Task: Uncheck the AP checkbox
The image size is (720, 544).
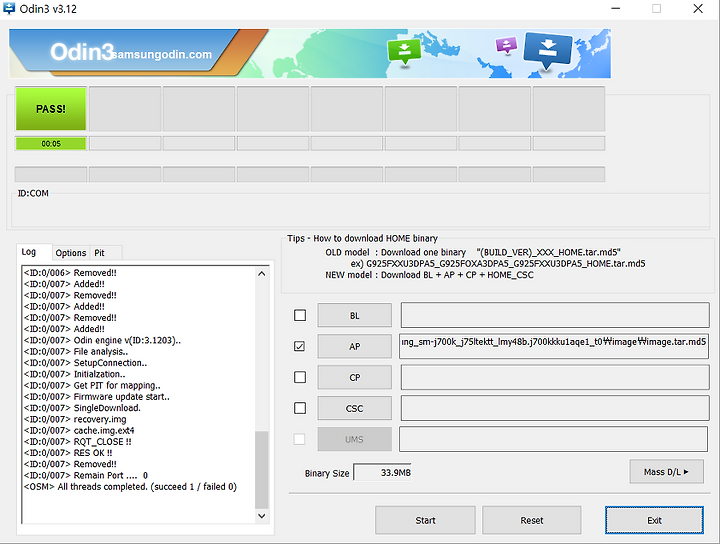Action: [x=300, y=346]
